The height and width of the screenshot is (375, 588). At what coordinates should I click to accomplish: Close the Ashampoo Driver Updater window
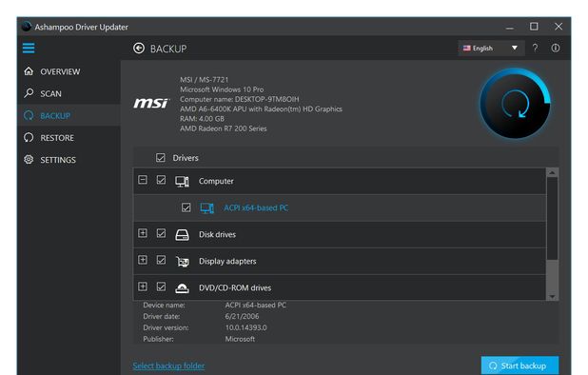[x=559, y=27]
